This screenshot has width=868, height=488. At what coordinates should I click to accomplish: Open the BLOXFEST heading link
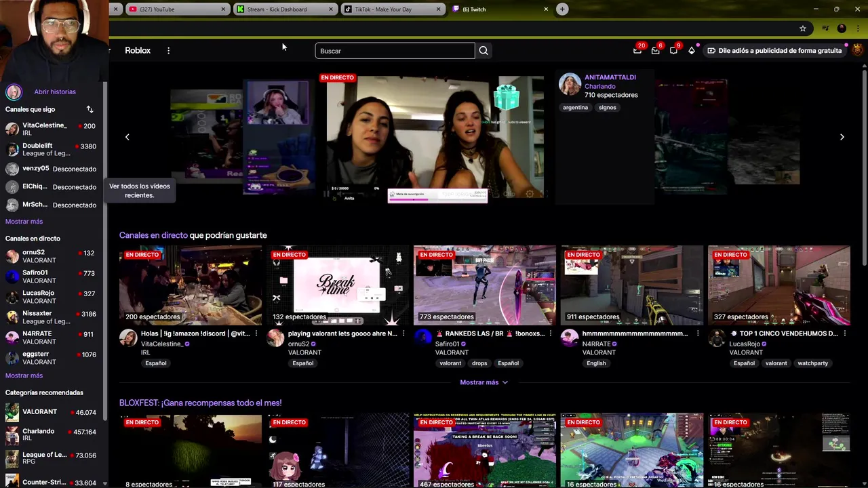(200, 403)
